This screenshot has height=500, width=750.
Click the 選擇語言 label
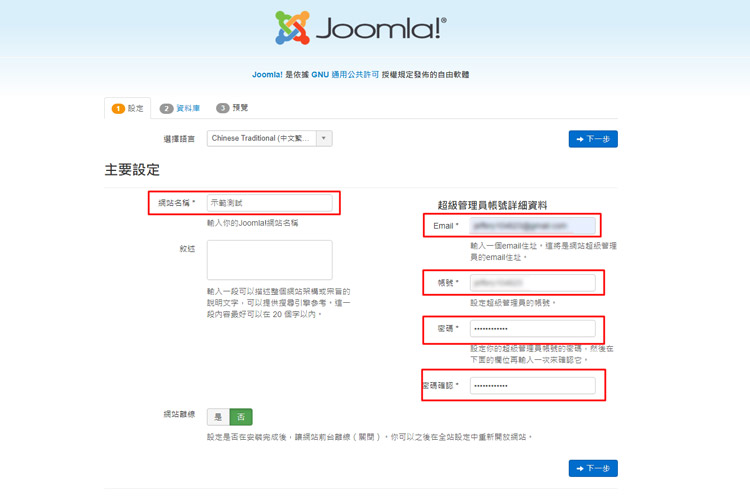click(x=179, y=139)
